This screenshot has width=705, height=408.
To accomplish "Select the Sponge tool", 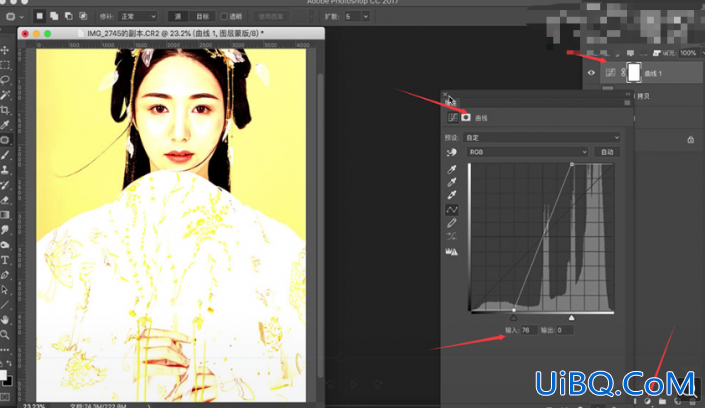I will click(5, 245).
